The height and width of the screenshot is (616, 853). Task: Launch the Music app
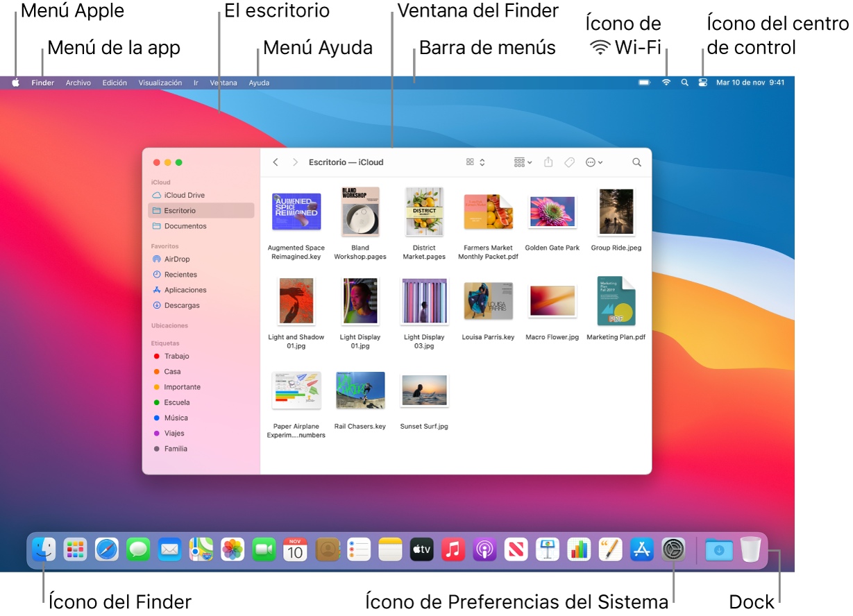[453, 549]
